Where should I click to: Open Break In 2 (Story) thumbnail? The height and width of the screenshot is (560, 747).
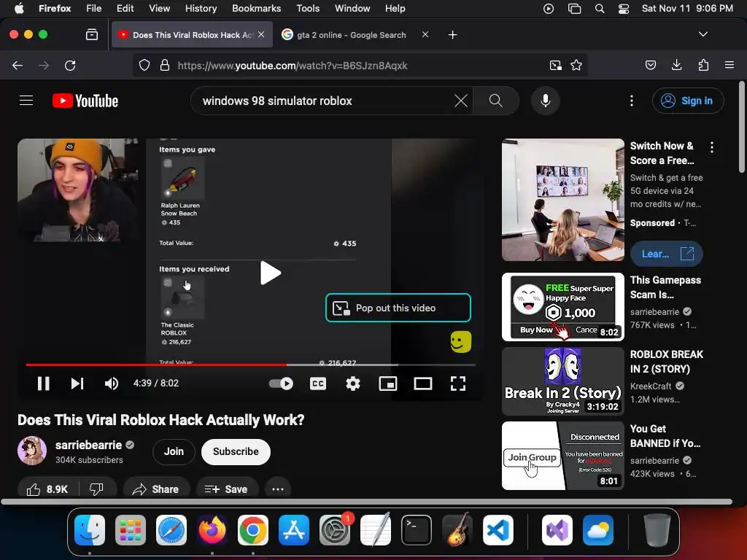coord(562,381)
